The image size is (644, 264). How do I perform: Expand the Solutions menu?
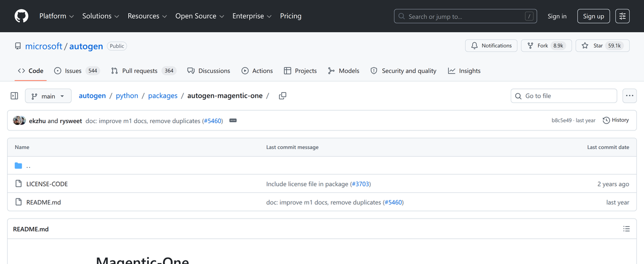(x=101, y=16)
